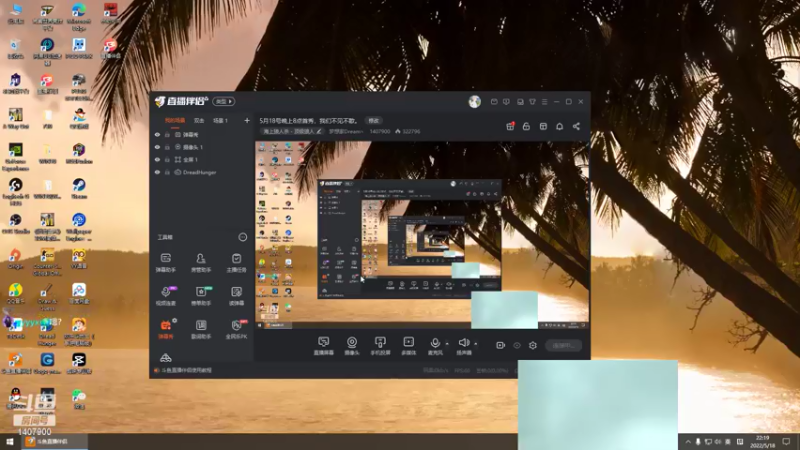The width and height of the screenshot is (800, 450).
Task: Open the layout grid icon above preview
Action: click(543, 126)
